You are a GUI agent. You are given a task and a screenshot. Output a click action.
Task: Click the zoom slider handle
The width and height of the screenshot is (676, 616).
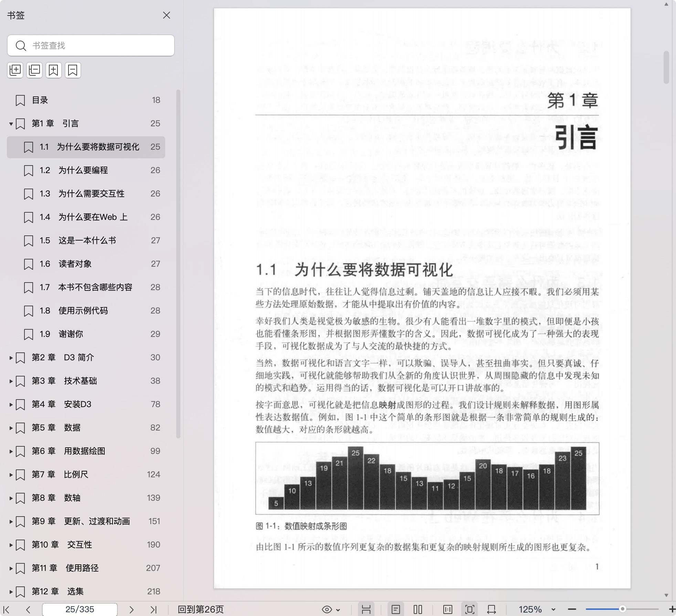coord(622,609)
